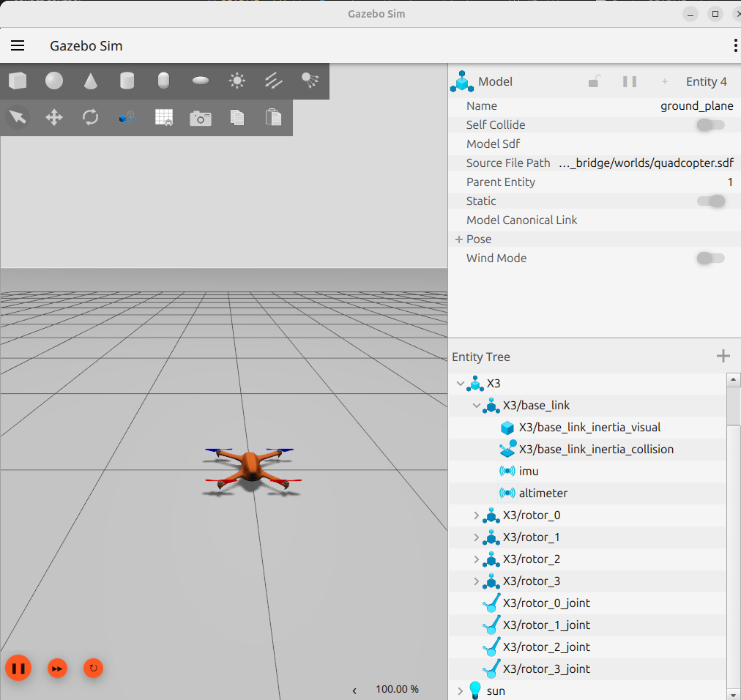Reset the simulation
Viewport: 741px width, 700px height.
tap(93, 668)
